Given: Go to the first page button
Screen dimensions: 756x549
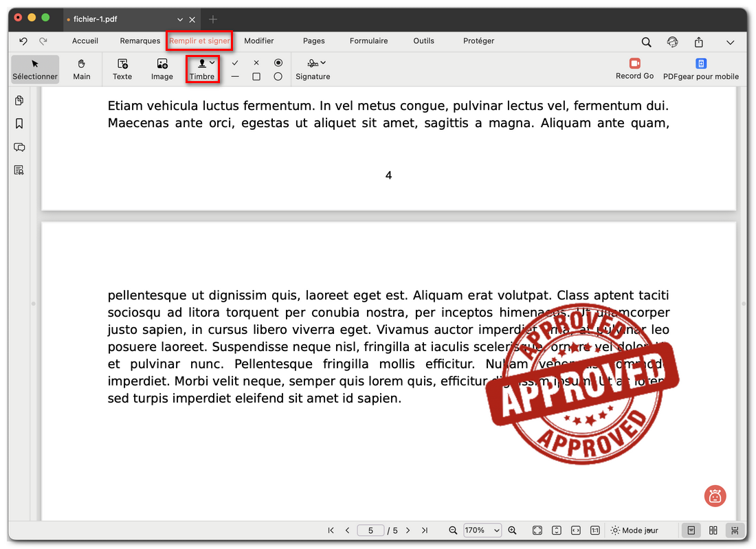Looking at the screenshot, I should coord(331,530).
